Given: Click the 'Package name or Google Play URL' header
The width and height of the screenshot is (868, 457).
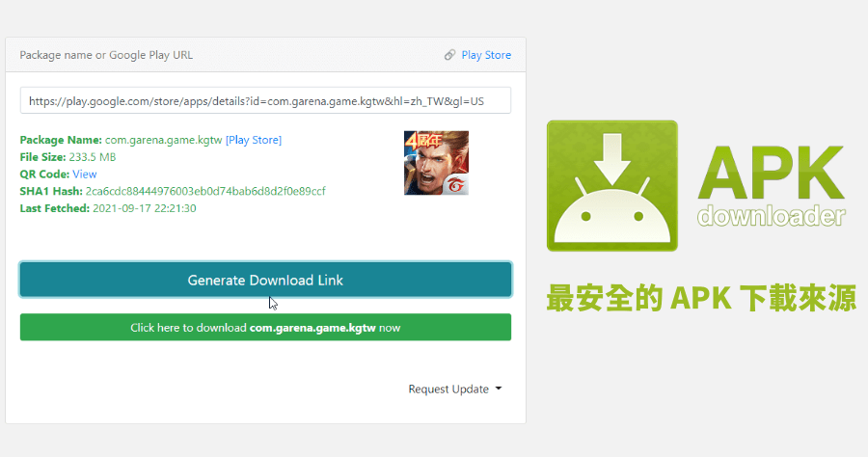Looking at the screenshot, I should [106, 55].
